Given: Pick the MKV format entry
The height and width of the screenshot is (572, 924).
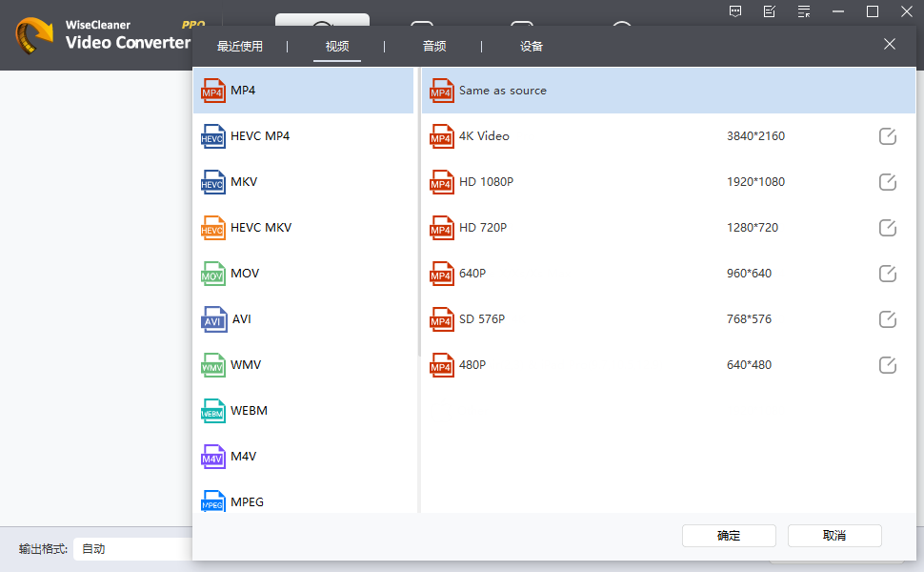Looking at the screenshot, I should [303, 182].
